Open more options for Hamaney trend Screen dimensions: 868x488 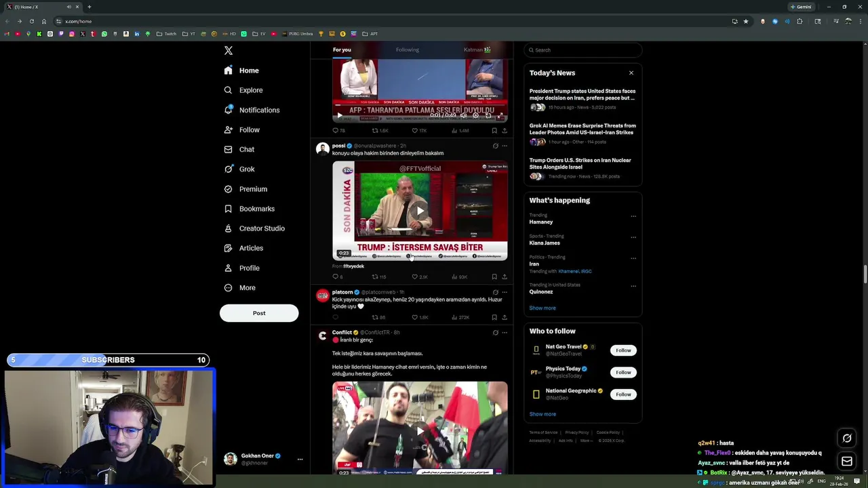pyautogui.click(x=633, y=216)
